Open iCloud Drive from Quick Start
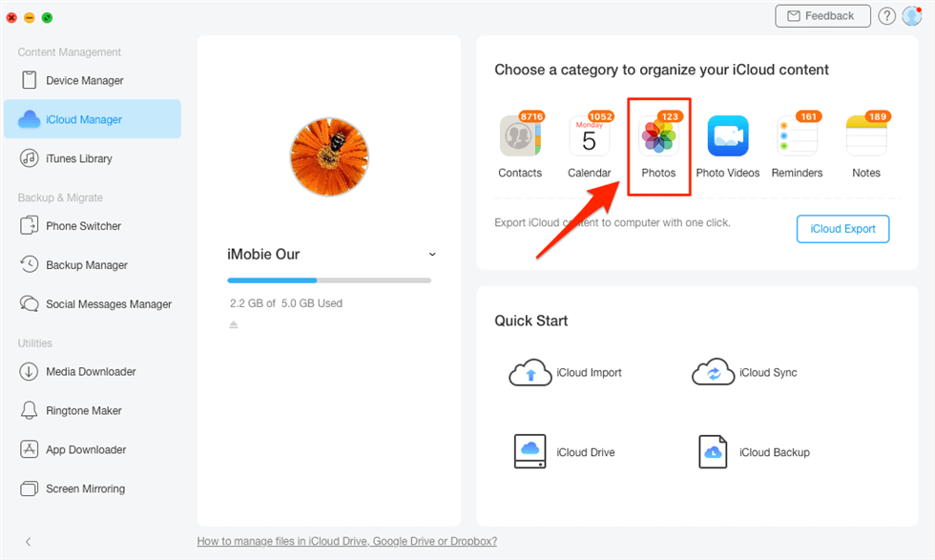This screenshot has width=935, height=560. (x=565, y=452)
